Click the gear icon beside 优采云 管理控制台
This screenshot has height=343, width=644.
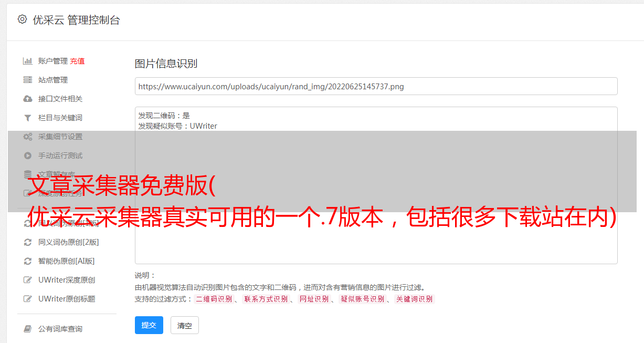click(x=22, y=19)
